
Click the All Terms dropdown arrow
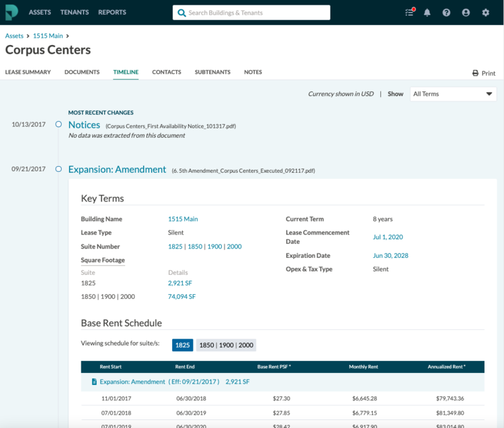pos(489,94)
